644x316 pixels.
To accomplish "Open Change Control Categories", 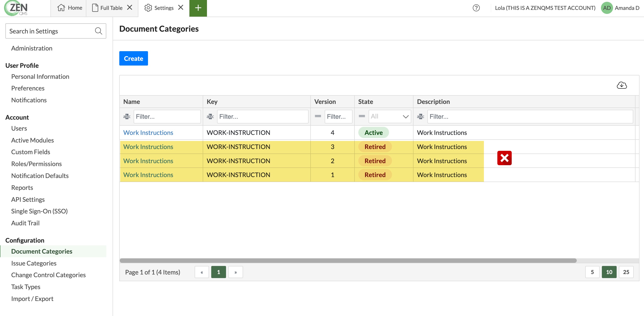I will [48, 275].
